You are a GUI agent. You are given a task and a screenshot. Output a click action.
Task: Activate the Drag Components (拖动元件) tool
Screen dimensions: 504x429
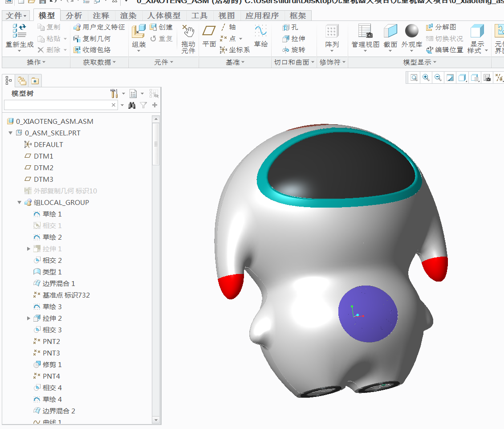tap(188, 32)
